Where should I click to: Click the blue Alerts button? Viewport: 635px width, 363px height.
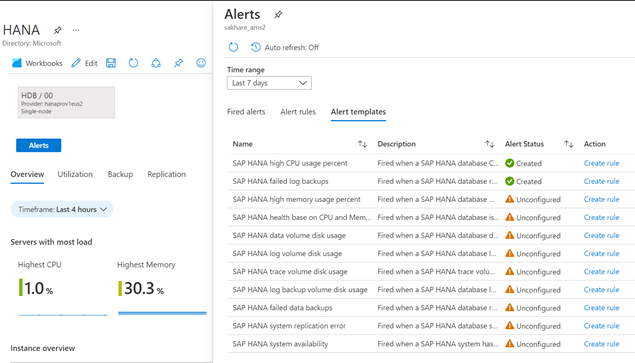[x=38, y=145]
